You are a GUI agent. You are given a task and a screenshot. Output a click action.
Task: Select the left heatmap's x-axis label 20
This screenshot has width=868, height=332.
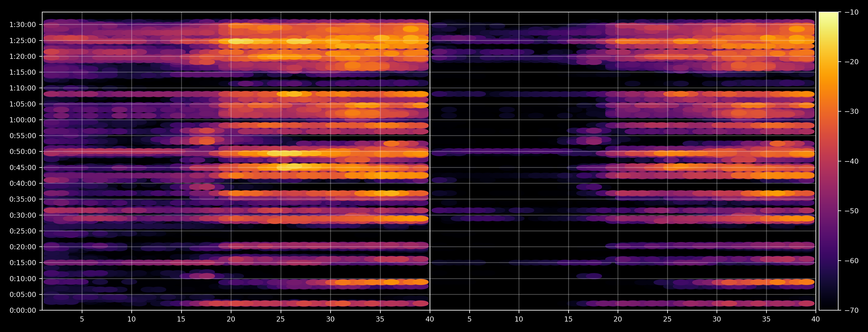point(231,319)
